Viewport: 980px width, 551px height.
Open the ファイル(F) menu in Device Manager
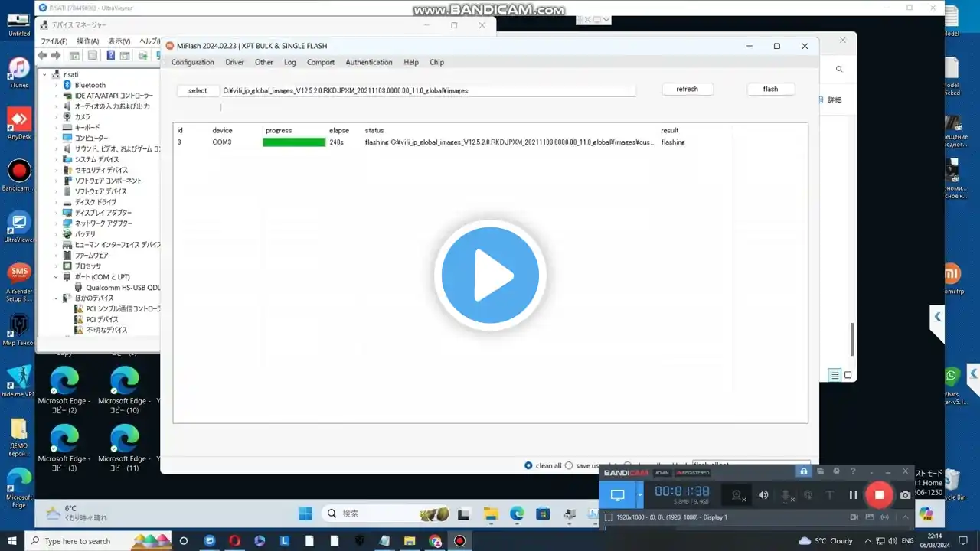[54, 41]
